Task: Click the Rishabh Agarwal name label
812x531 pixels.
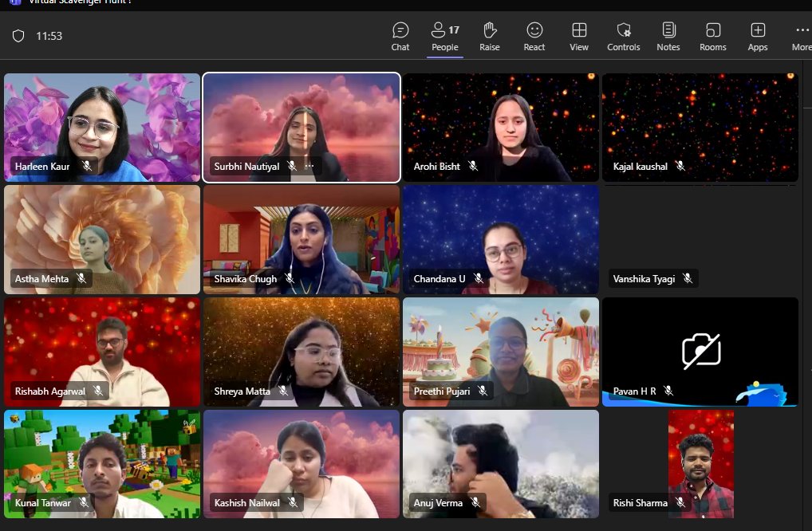Action: point(49,391)
